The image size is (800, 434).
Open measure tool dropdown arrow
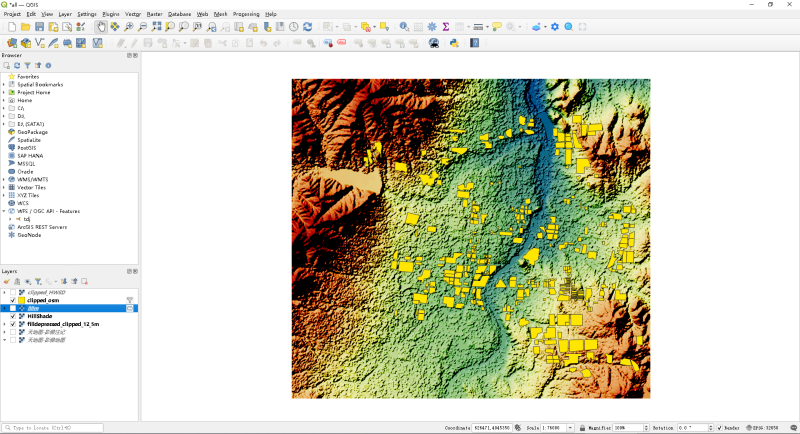pyautogui.click(x=487, y=27)
